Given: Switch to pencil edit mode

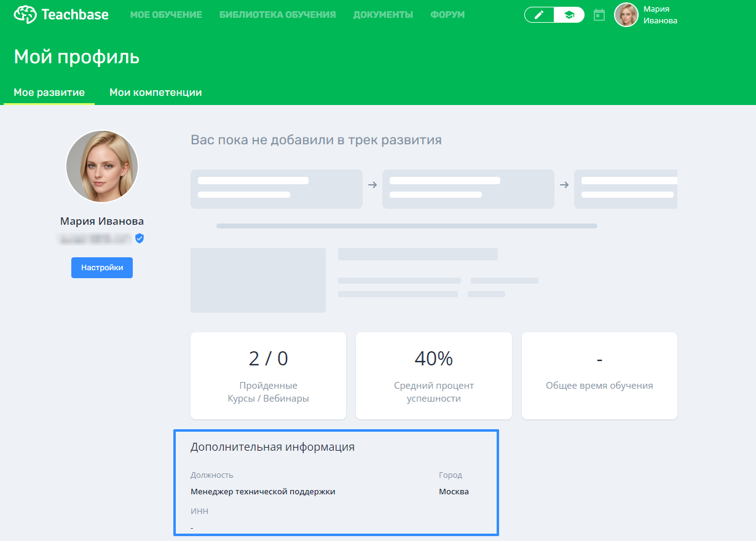Looking at the screenshot, I should [x=539, y=15].
